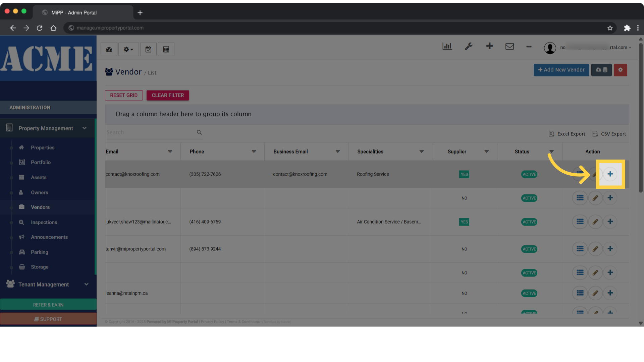Open Announcements in sidebar
The image size is (644, 362).
point(49,237)
